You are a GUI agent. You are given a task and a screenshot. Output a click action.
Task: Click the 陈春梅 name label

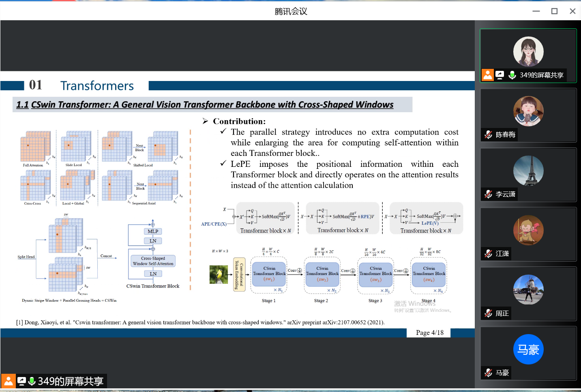[x=506, y=134]
